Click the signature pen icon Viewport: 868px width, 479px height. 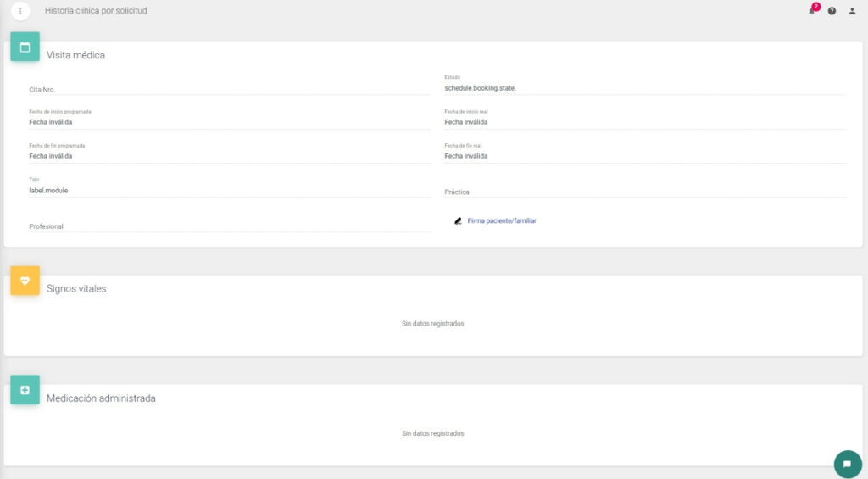[x=458, y=220]
